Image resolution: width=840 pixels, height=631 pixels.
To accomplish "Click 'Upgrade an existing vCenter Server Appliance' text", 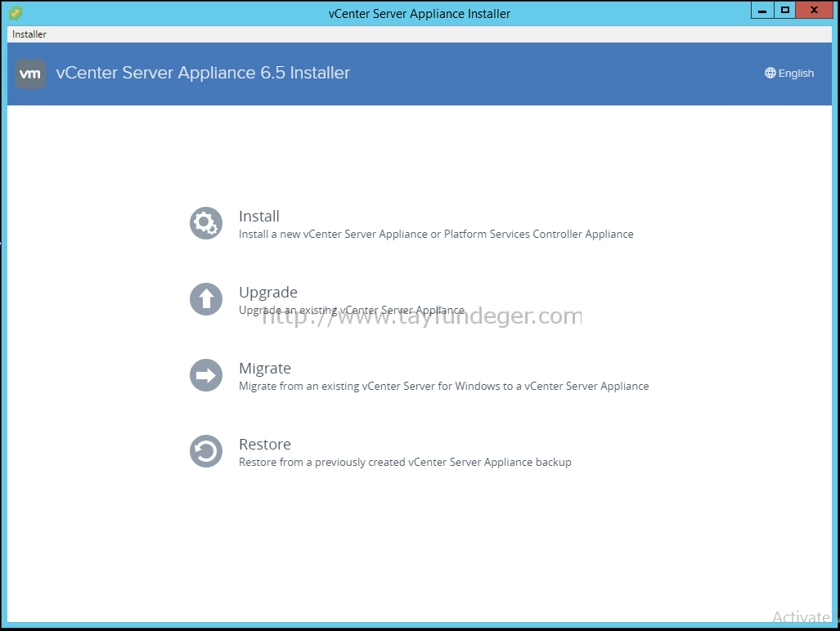I will point(352,311).
